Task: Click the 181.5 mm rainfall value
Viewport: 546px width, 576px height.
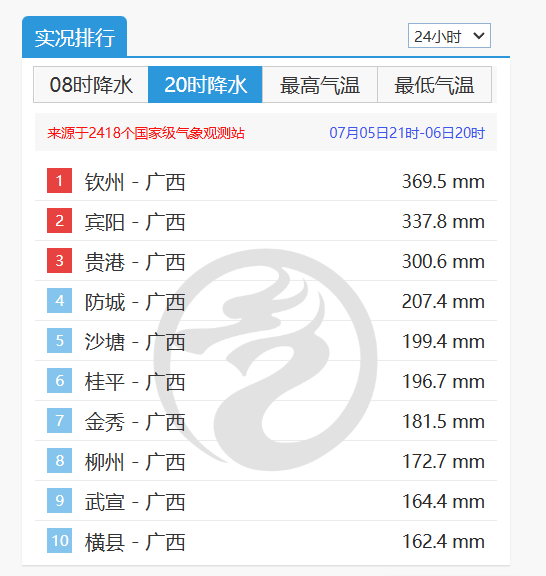Action: [x=443, y=421]
